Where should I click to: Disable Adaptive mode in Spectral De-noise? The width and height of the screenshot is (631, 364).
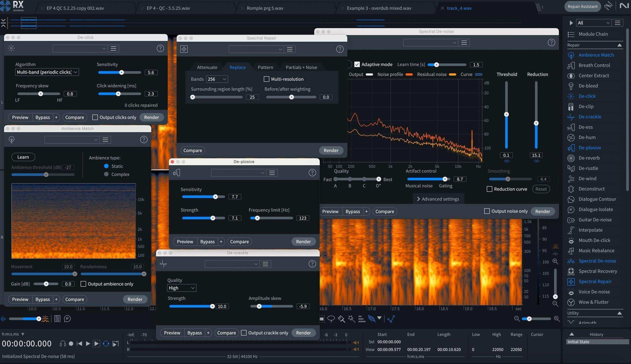[357, 64]
